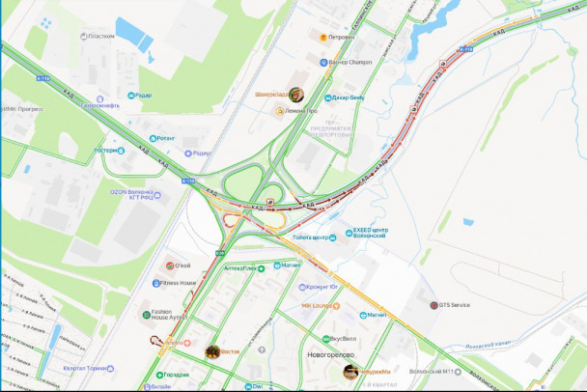Open the Fitness House marker icon
The height and width of the screenshot is (392, 587).
(x=156, y=284)
